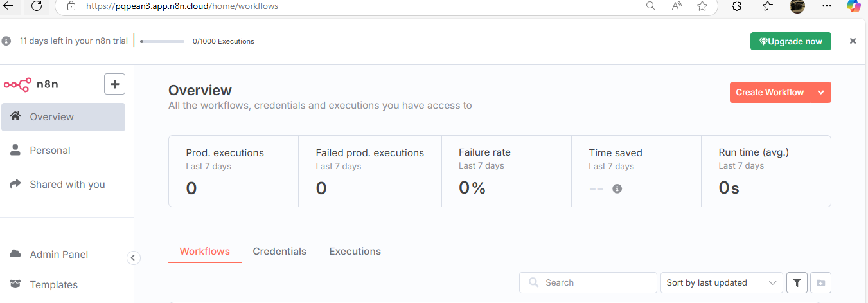This screenshot has height=303, width=868.
Task: Click the plus icon beside n8n logo
Action: pyautogui.click(x=114, y=84)
